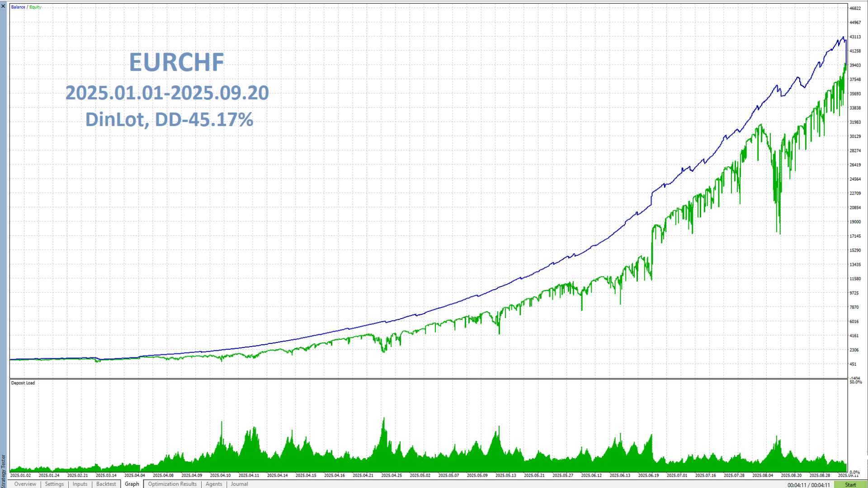
Task: Click the Equity legend label
Action: point(35,7)
